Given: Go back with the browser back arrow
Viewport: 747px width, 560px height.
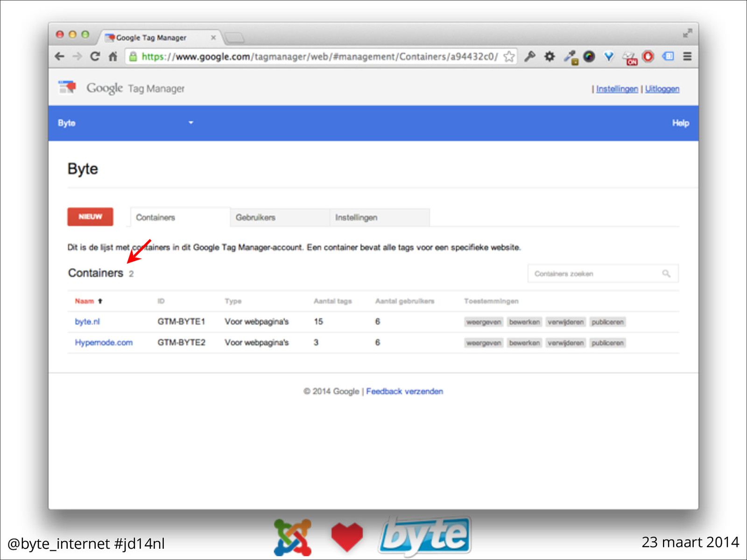Looking at the screenshot, I should [60, 56].
